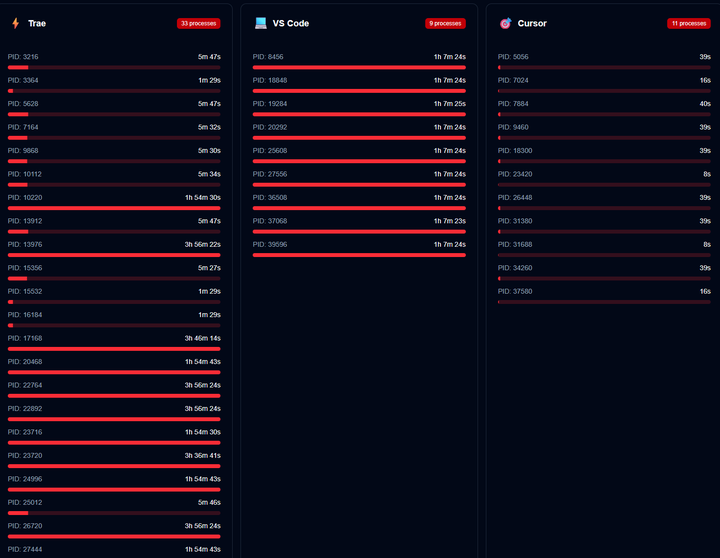Select PID: 31380 label
The image size is (720, 558).
515,221
